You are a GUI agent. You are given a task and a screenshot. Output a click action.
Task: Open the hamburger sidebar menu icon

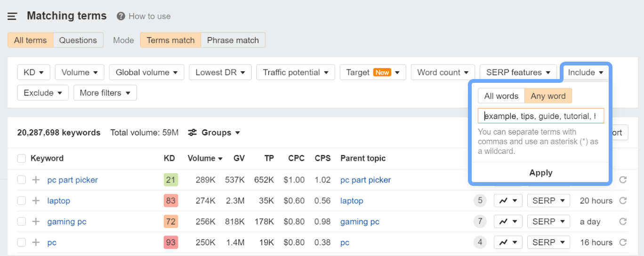point(12,16)
